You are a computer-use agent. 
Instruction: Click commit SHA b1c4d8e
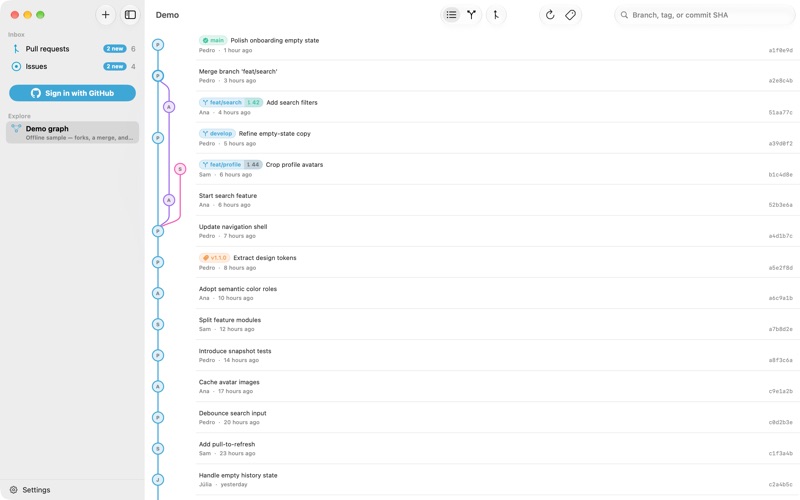[x=781, y=174]
